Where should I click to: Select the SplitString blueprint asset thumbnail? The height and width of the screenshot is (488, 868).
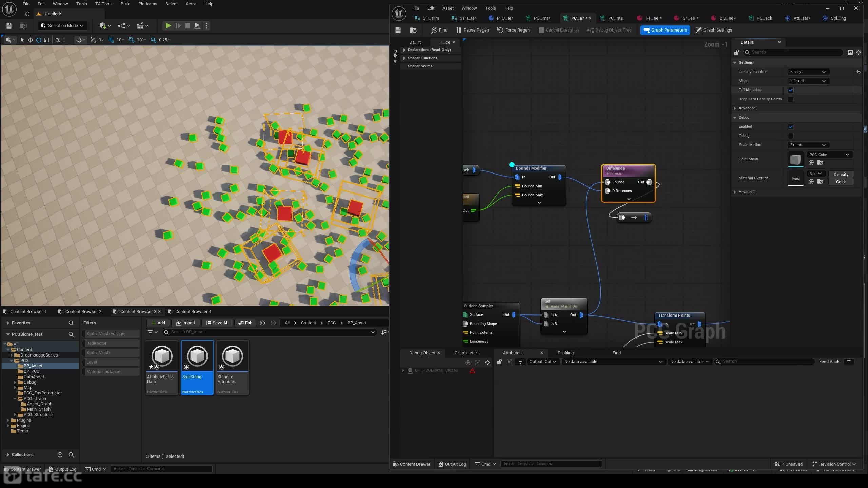[x=197, y=356]
